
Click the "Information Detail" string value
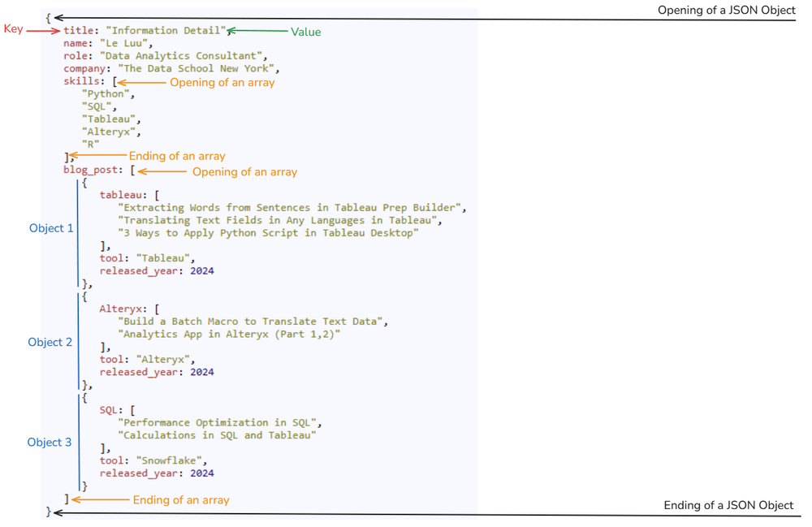(x=166, y=31)
